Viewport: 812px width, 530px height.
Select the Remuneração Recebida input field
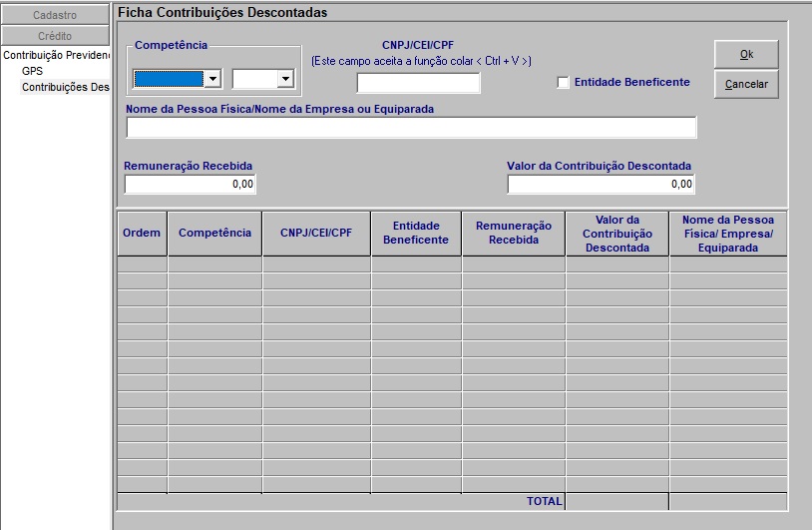[191, 184]
